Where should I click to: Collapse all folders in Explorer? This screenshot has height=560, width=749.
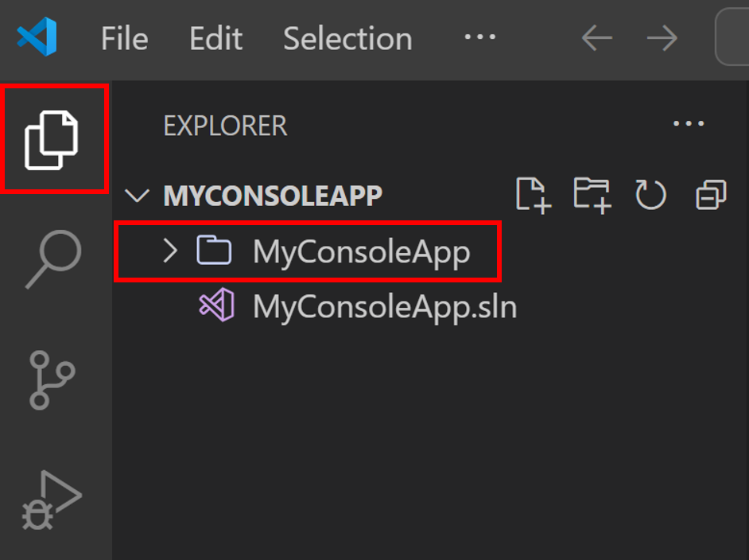point(711,195)
